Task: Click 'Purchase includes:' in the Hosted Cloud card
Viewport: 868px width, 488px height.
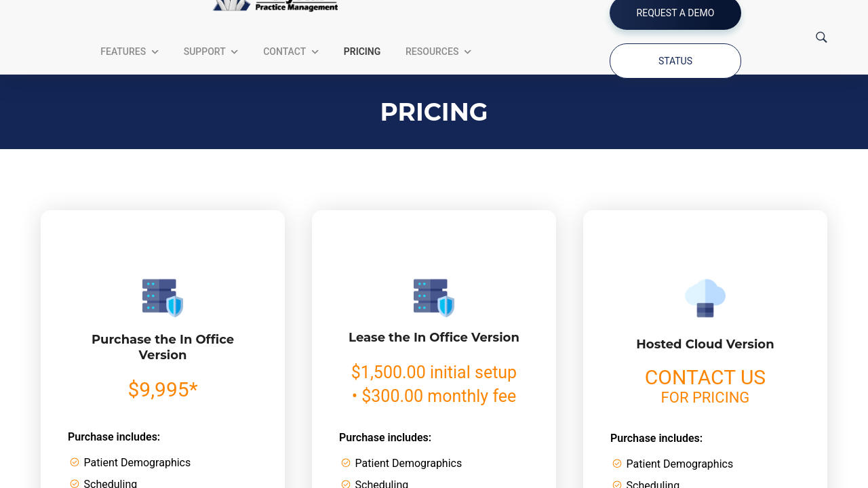Action: (x=656, y=439)
